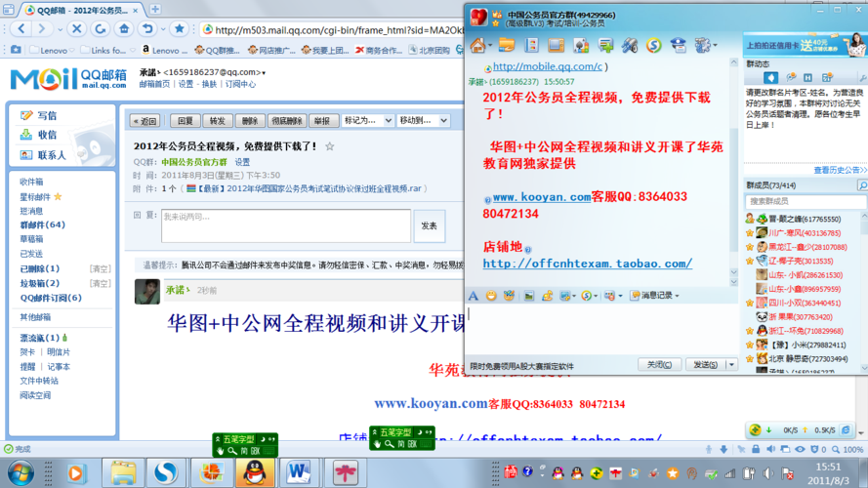Click the www.kooyan.com link in chat
The width and height of the screenshot is (868, 488).
click(x=541, y=197)
